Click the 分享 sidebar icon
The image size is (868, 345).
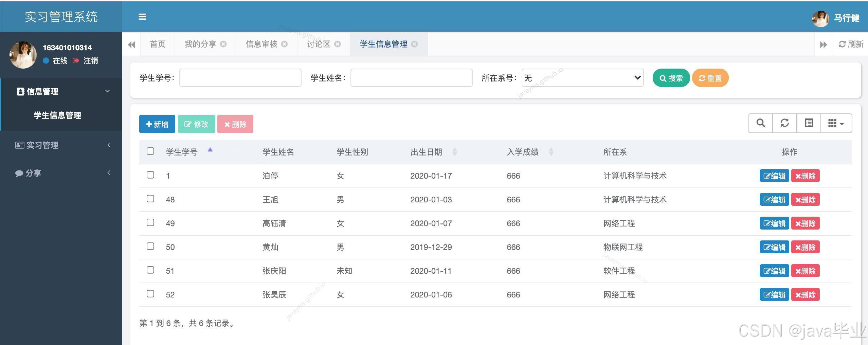point(19,173)
